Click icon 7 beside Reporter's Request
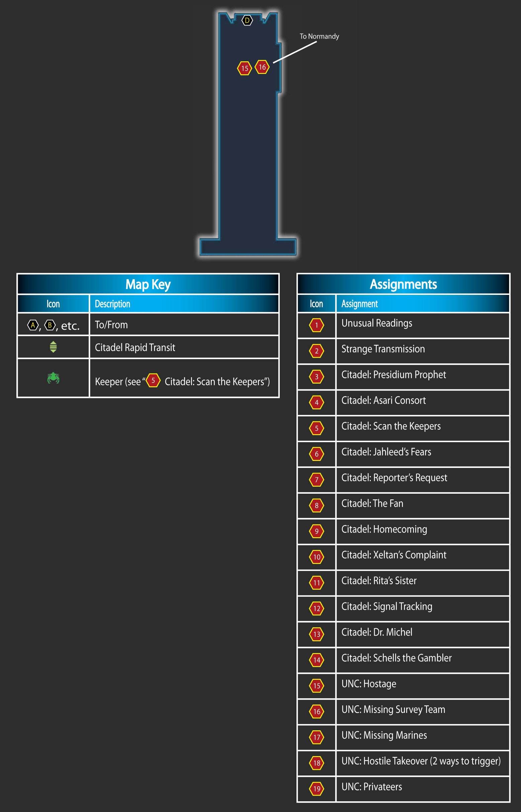Viewport: 521px width, 812px height. [316, 479]
